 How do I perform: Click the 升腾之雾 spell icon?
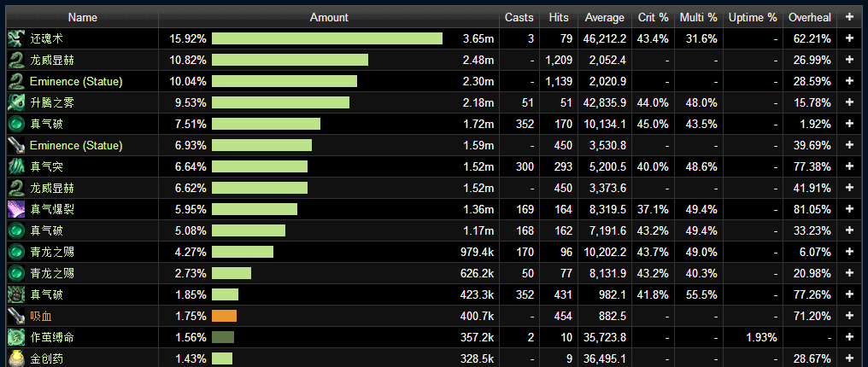pos(15,102)
